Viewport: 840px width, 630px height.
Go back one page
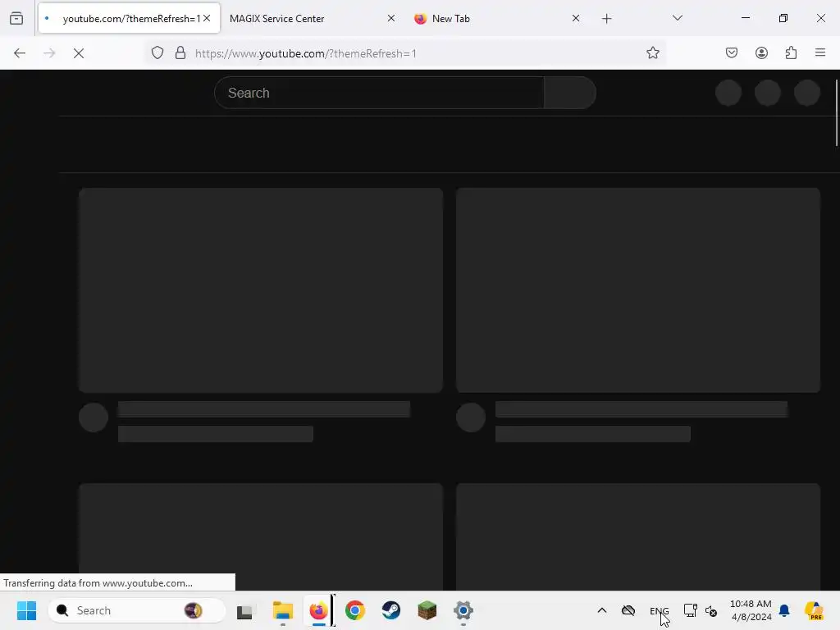coord(20,53)
